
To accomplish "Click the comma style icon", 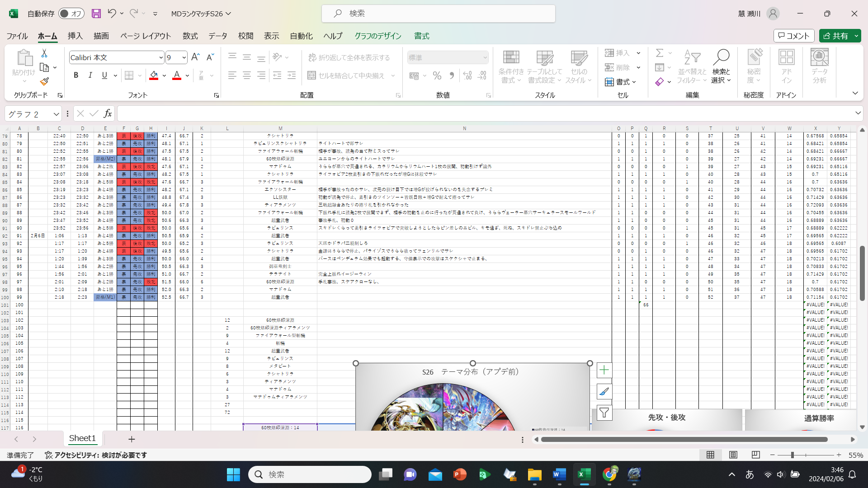I will tap(452, 75).
